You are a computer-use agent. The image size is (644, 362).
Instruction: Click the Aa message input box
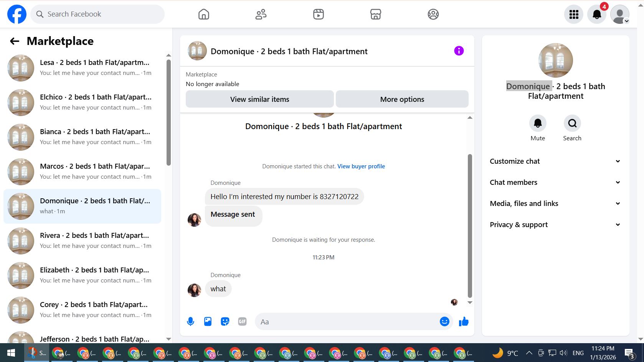click(x=347, y=322)
